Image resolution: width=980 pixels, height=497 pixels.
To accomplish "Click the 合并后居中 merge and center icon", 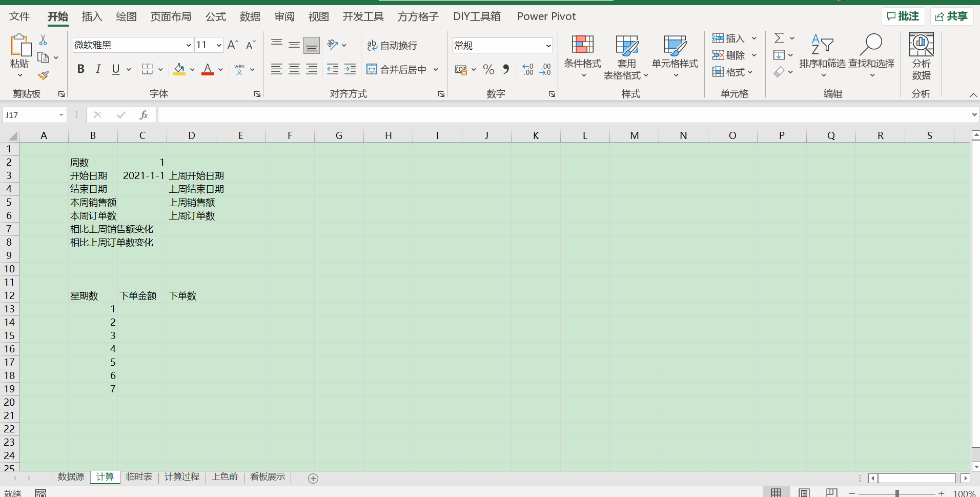I will tap(372, 69).
